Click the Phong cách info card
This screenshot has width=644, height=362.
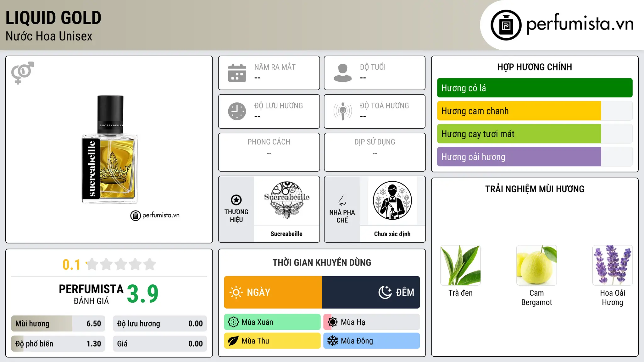pyautogui.click(x=269, y=152)
